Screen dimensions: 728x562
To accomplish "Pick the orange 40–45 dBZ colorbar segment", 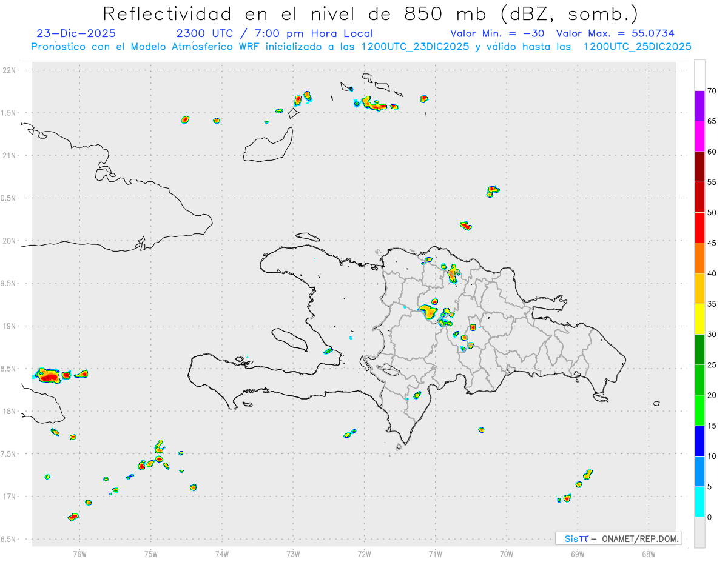I will point(699,258).
